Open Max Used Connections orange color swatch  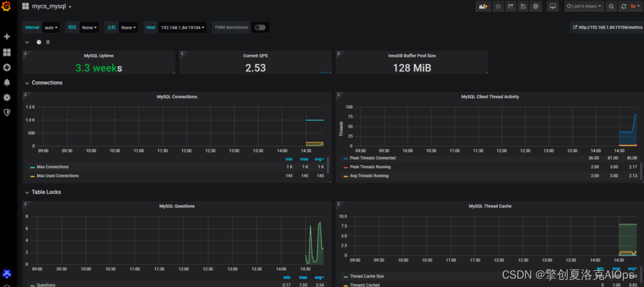pyautogui.click(x=32, y=176)
